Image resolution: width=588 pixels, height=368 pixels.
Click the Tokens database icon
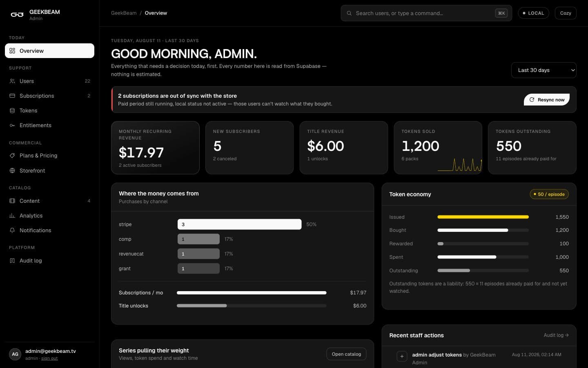(x=12, y=110)
